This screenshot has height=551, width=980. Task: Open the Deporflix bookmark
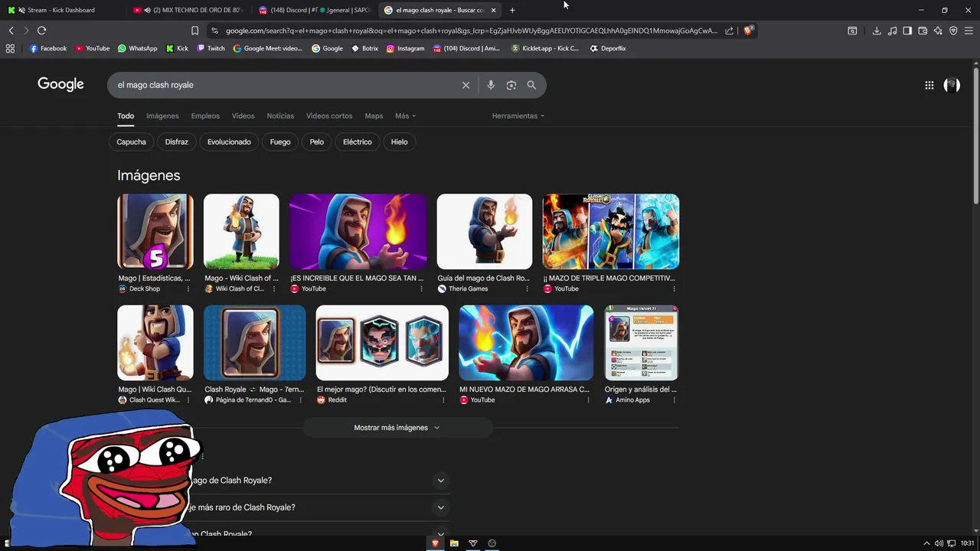[608, 48]
